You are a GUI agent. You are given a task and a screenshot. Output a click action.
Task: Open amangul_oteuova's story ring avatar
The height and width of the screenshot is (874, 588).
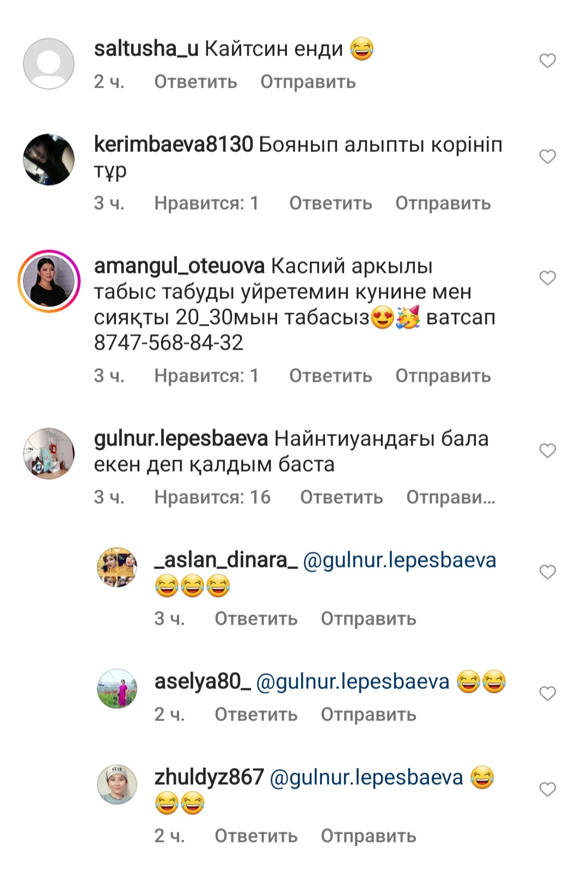coord(49,281)
